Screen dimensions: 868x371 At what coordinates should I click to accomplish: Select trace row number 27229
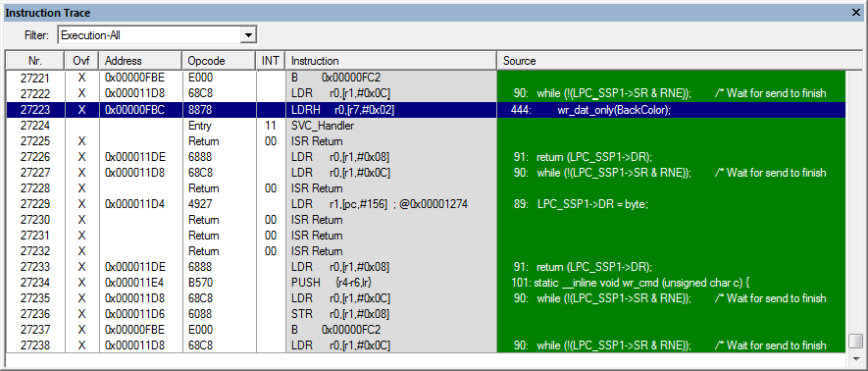click(426, 204)
